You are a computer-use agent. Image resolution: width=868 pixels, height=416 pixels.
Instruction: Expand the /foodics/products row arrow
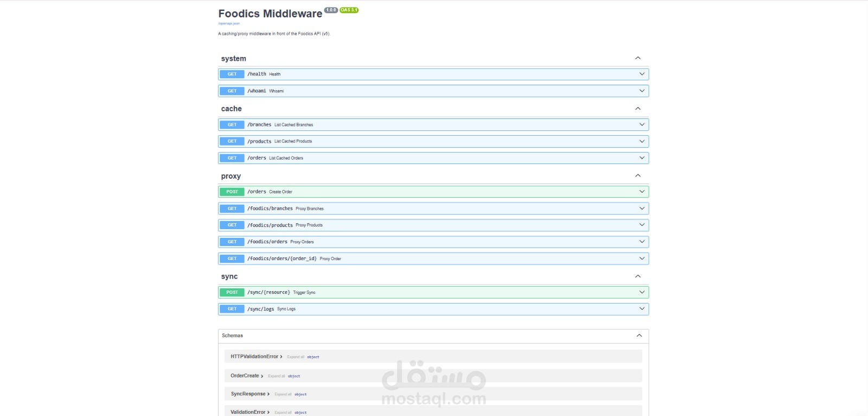(642, 225)
